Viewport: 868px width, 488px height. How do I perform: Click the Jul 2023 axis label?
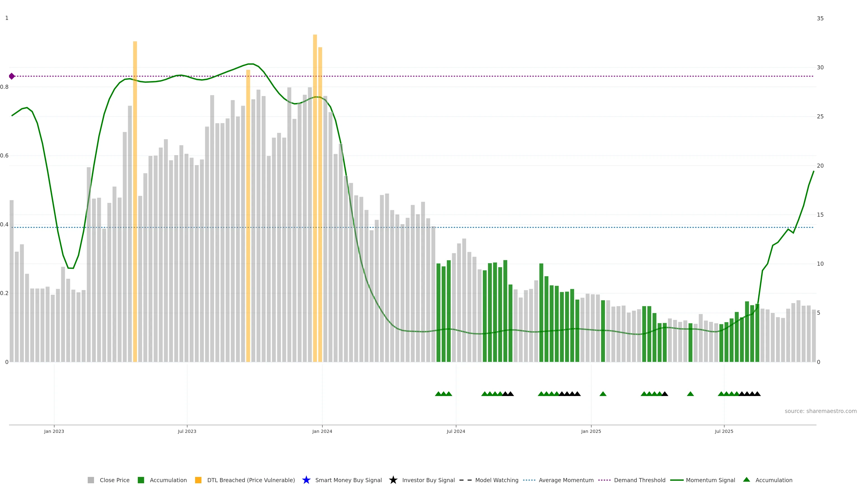pyautogui.click(x=187, y=431)
